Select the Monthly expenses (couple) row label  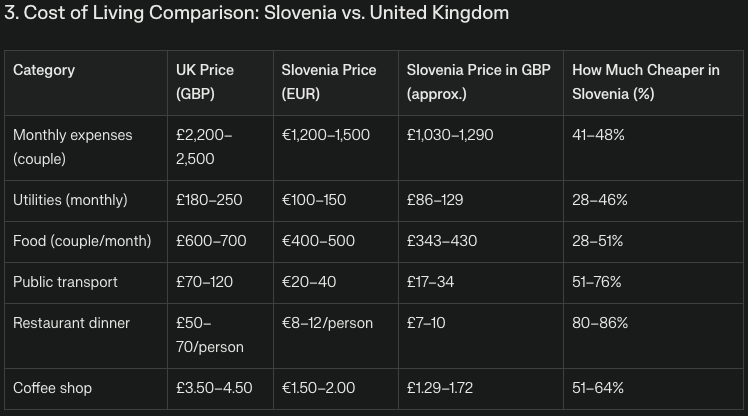[x=72, y=146]
